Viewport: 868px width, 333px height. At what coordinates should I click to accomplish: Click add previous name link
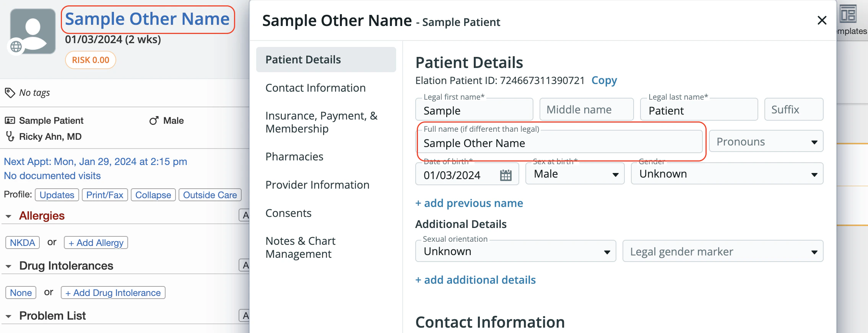(469, 203)
